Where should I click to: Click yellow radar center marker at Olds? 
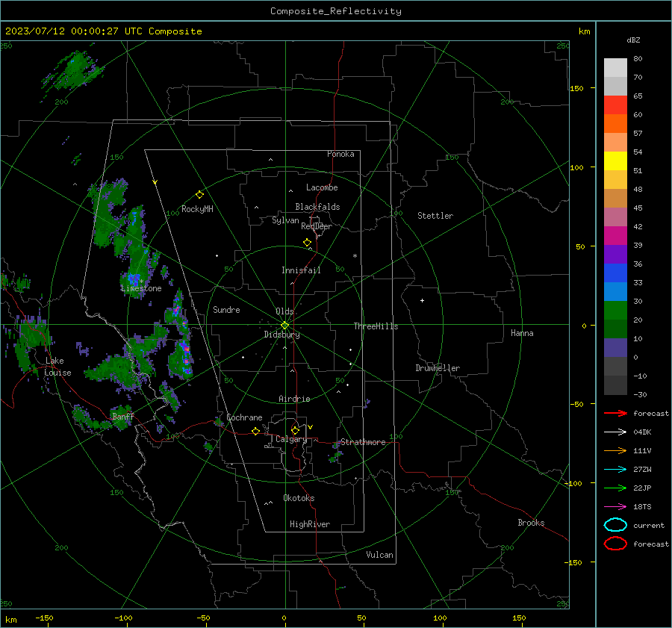(x=284, y=325)
